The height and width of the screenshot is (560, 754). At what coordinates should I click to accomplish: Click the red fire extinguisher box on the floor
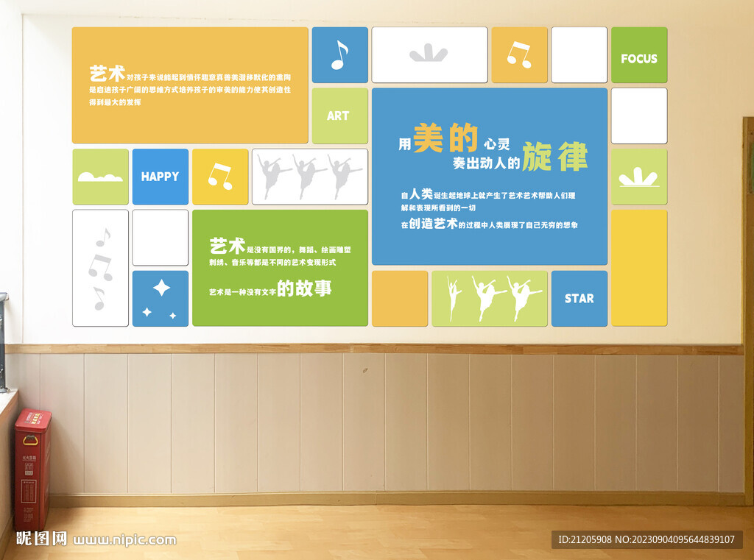(31, 469)
